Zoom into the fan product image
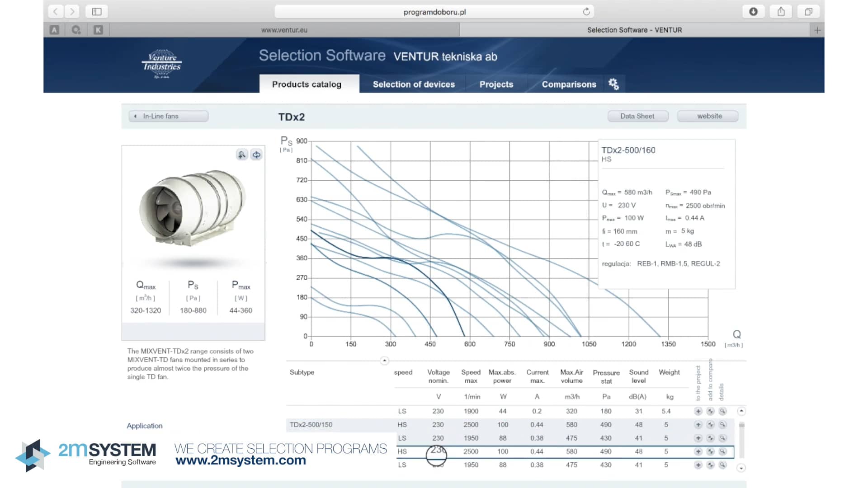 coord(242,155)
